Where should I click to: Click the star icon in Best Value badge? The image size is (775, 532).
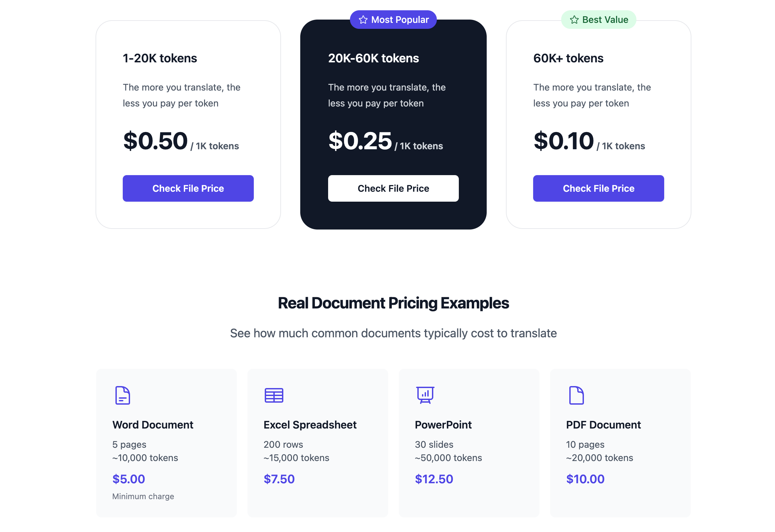574,20
